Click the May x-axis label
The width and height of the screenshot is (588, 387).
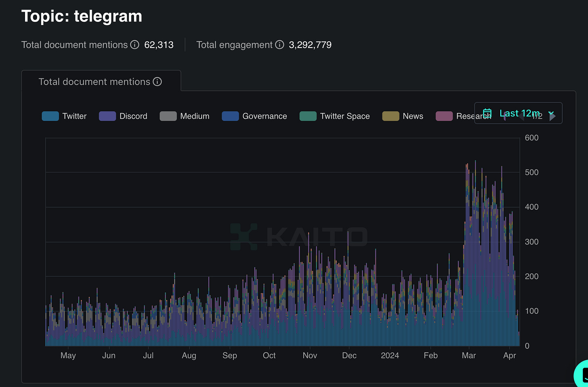pyautogui.click(x=68, y=356)
